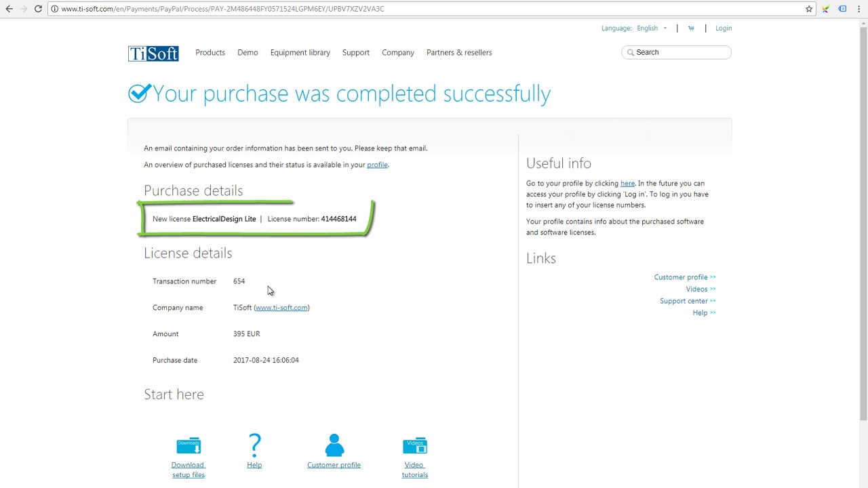Open the shopping cart icon
The image size is (868, 488).
691,28
